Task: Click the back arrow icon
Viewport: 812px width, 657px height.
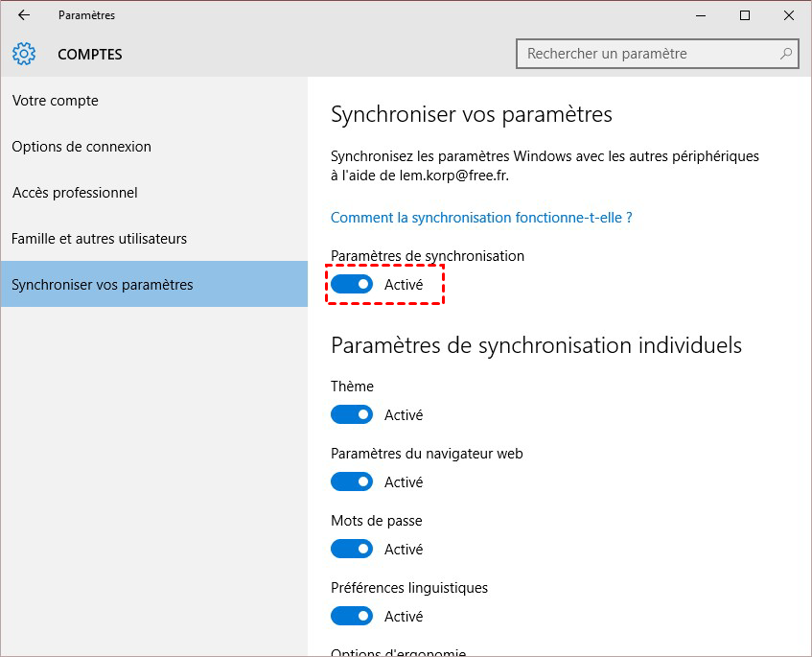Action: [24, 15]
